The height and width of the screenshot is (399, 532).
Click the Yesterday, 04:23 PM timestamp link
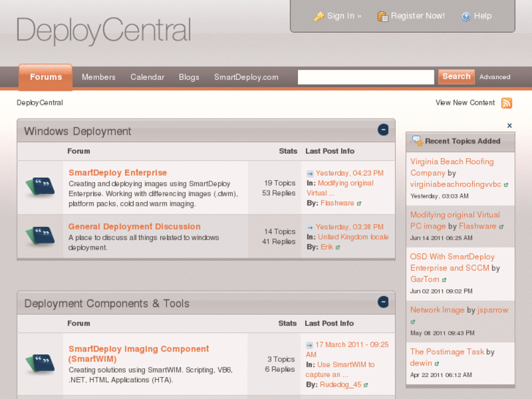click(x=350, y=174)
